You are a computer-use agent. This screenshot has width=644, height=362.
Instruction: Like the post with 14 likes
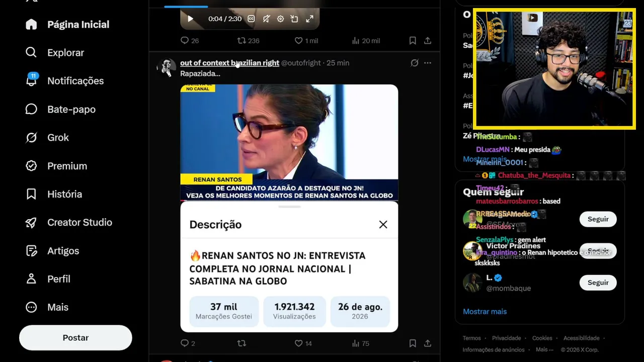(303, 343)
